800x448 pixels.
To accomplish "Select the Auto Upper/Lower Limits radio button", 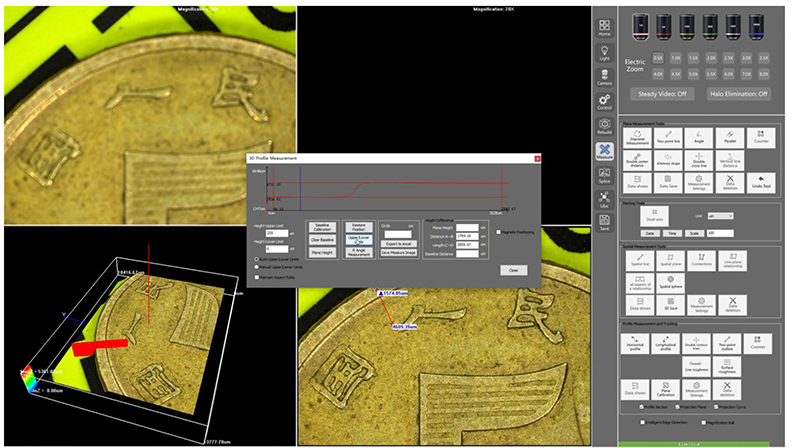I will pyautogui.click(x=257, y=259).
